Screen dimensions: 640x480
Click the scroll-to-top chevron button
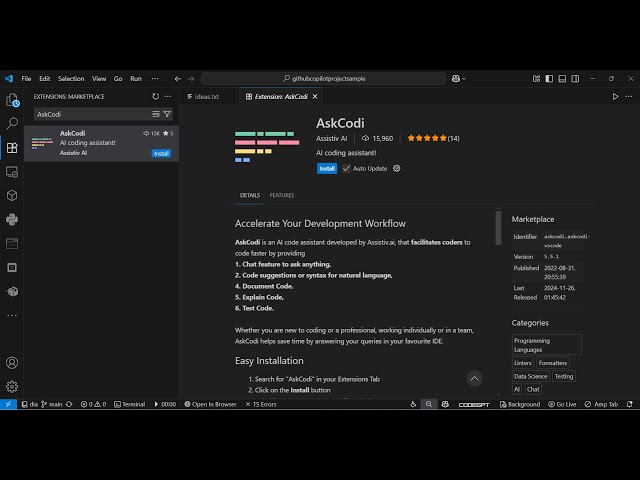[474, 378]
